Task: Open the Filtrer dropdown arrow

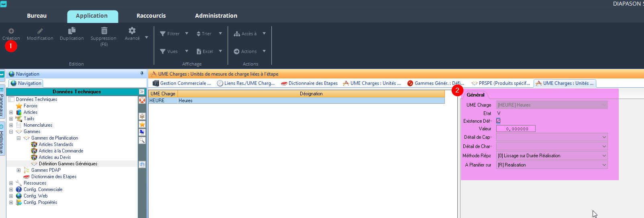Action: tap(187, 34)
